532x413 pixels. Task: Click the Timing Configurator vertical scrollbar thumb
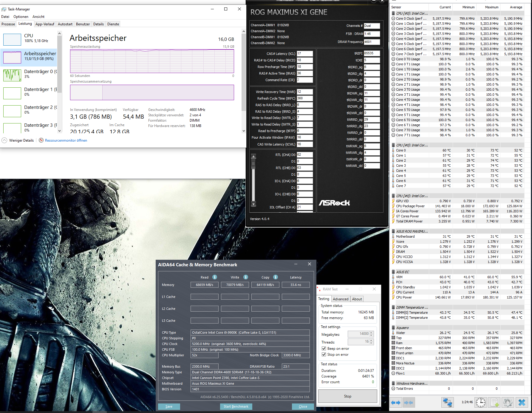(x=253, y=164)
